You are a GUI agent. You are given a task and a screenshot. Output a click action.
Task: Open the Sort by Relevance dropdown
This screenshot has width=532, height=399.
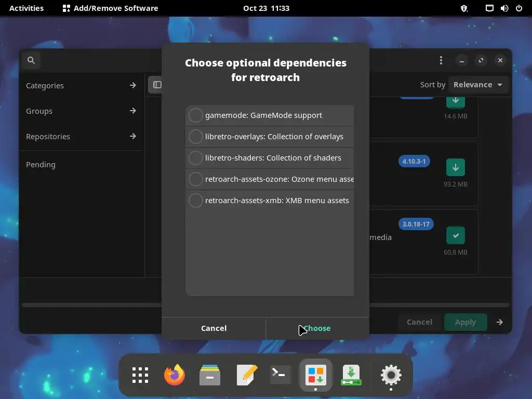click(478, 85)
